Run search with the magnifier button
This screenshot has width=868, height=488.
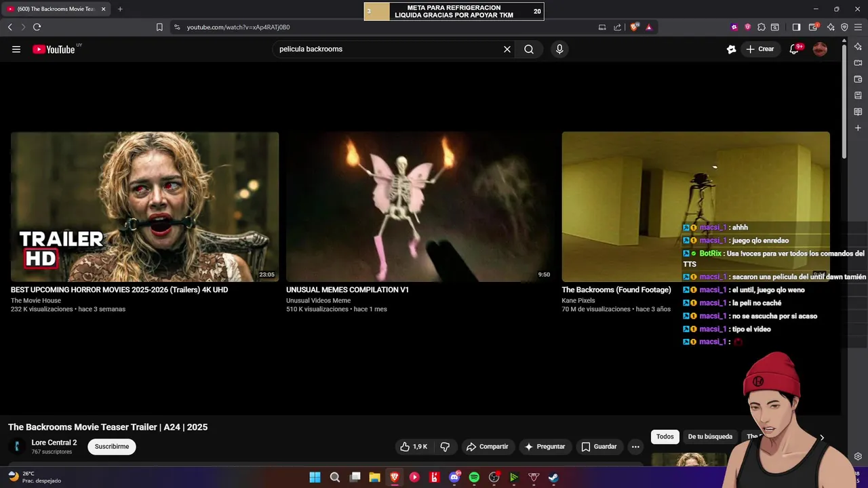point(529,49)
